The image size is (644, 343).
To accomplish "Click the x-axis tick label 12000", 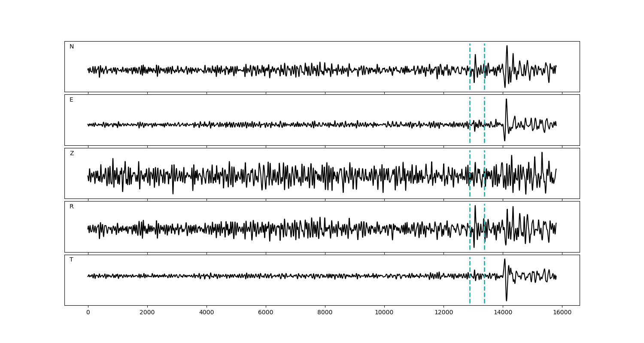I will click(444, 313).
